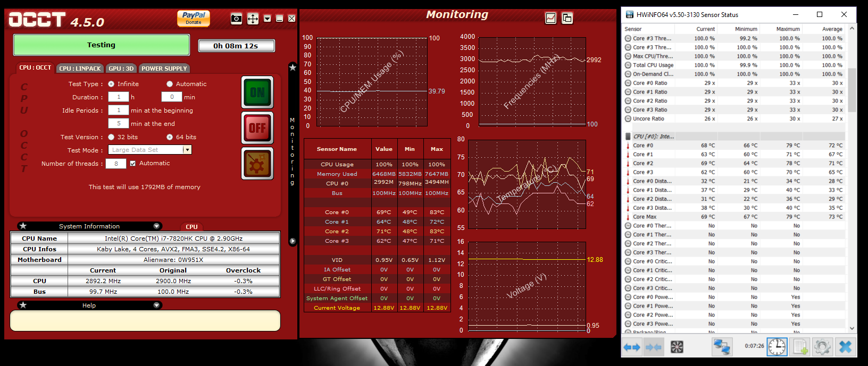Screen dimensions: 868x366
Task: Click Current Voltage row in sensor table
Action: tap(377, 308)
